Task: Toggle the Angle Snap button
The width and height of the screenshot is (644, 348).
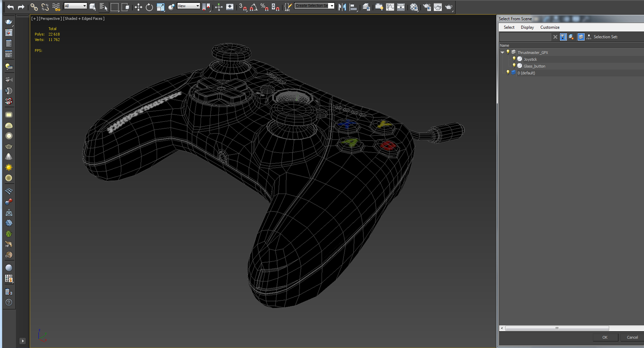Action: click(x=254, y=7)
